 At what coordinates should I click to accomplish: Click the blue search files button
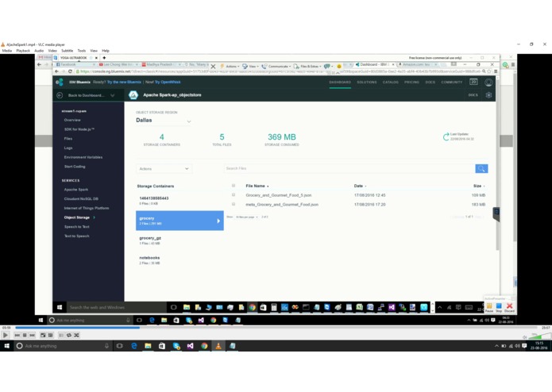481,169
